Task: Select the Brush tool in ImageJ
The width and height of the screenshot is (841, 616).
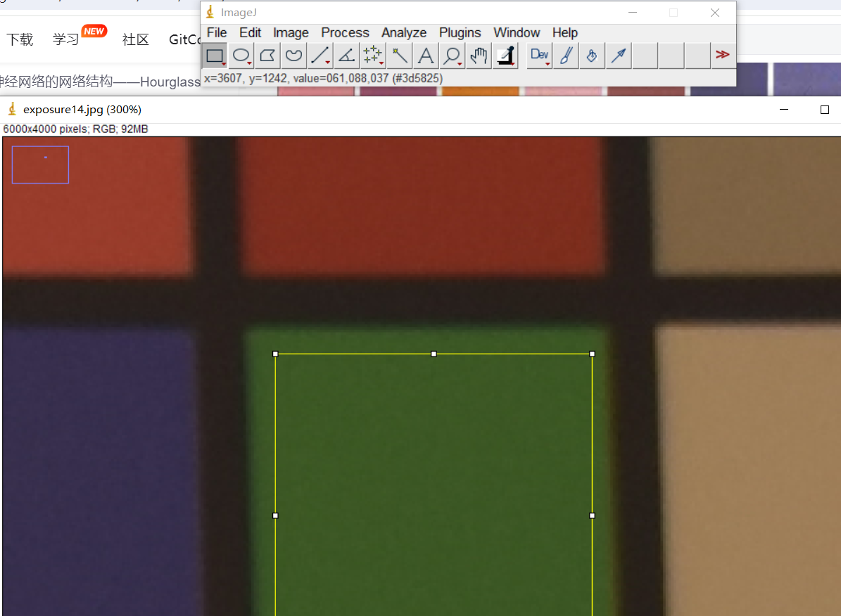Action: click(x=565, y=56)
